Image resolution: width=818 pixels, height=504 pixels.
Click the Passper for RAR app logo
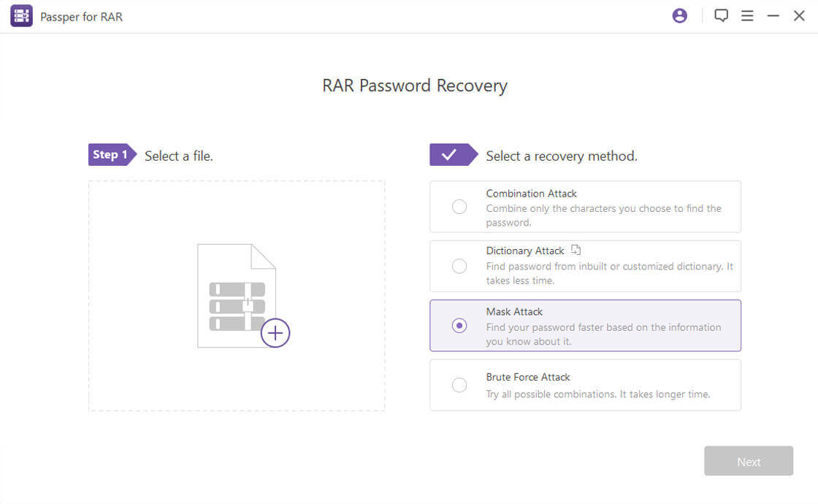21,16
